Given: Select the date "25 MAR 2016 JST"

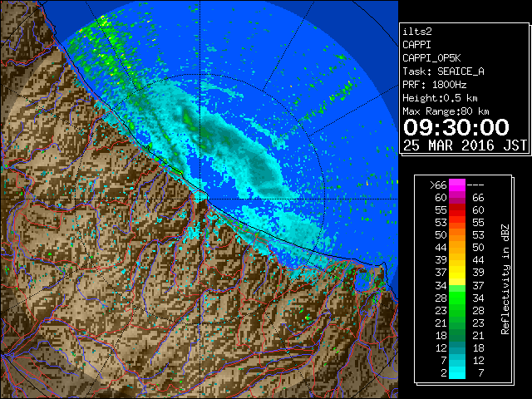Looking at the screenshot, I should click(x=465, y=145).
